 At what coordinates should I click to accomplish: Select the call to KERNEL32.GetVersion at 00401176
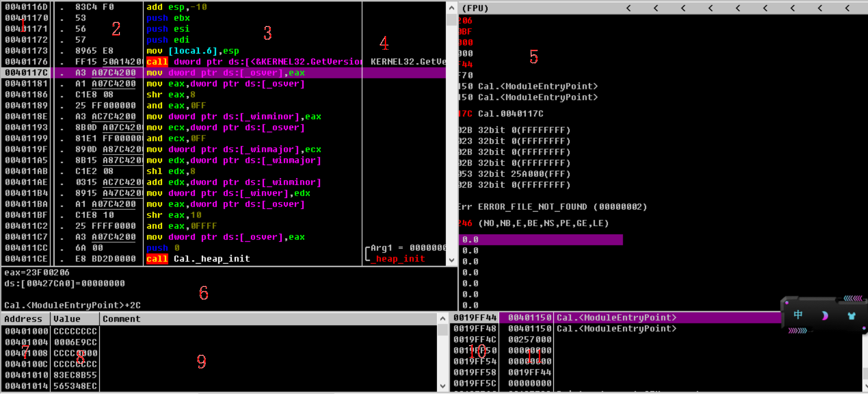[254, 62]
